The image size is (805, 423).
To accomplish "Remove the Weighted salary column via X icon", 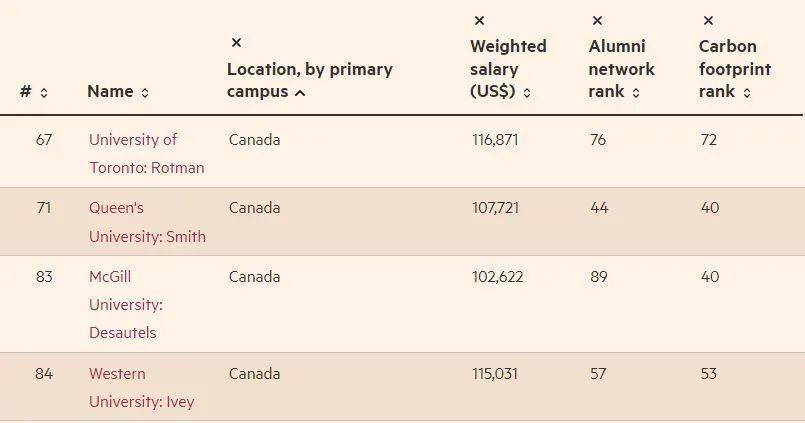I will [x=479, y=21].
